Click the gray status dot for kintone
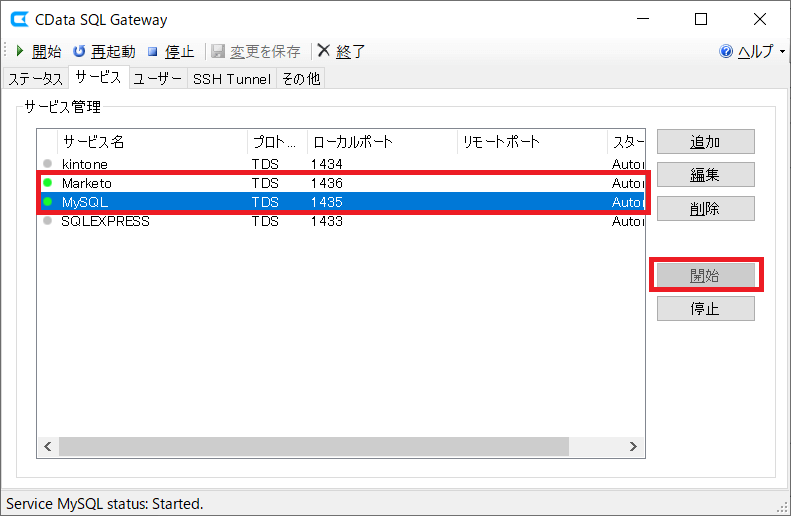 (x=48, y=163)
